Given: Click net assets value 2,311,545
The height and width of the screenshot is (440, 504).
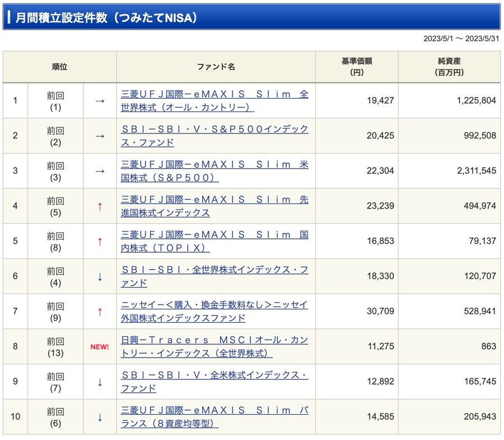Looking at the screenshot, I should pos(477,170).
